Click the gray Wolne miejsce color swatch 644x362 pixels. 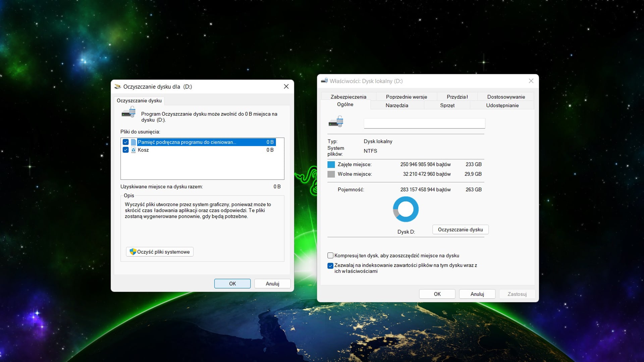click(x=331, y=174)
